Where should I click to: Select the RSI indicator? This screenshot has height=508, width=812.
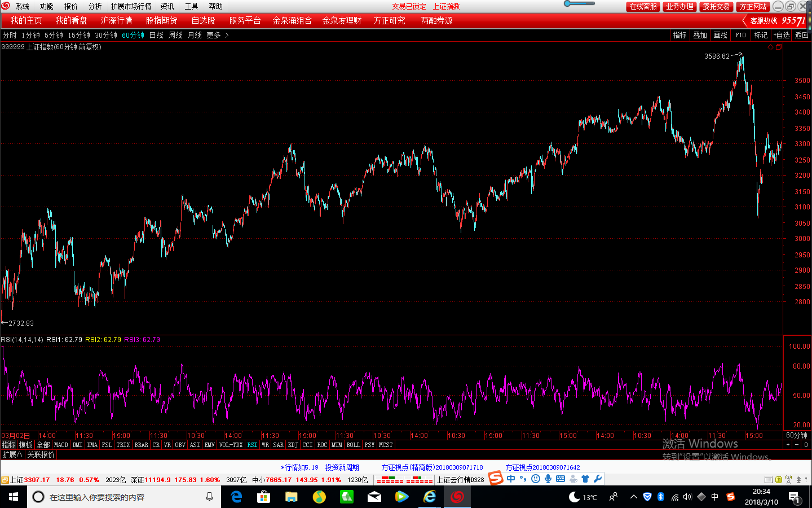252,445
